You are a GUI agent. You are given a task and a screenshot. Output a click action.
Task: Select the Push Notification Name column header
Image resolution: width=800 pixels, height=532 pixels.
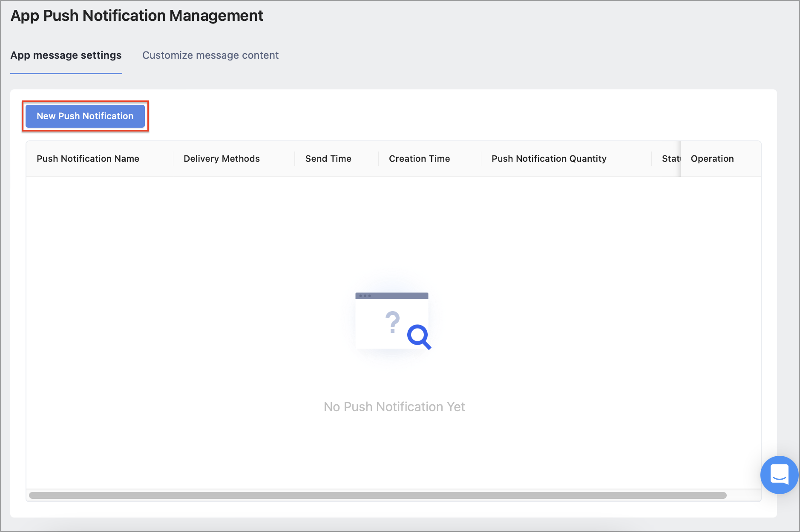(x=87, y=158)
